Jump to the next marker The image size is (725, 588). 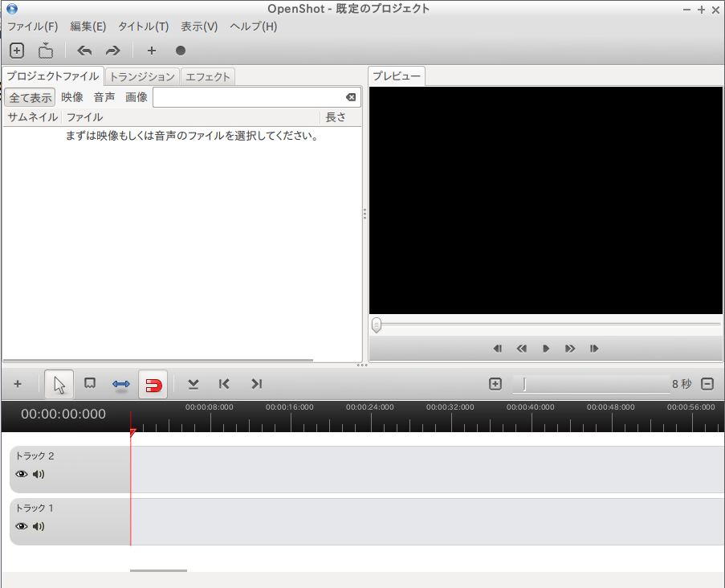[257, 384]
